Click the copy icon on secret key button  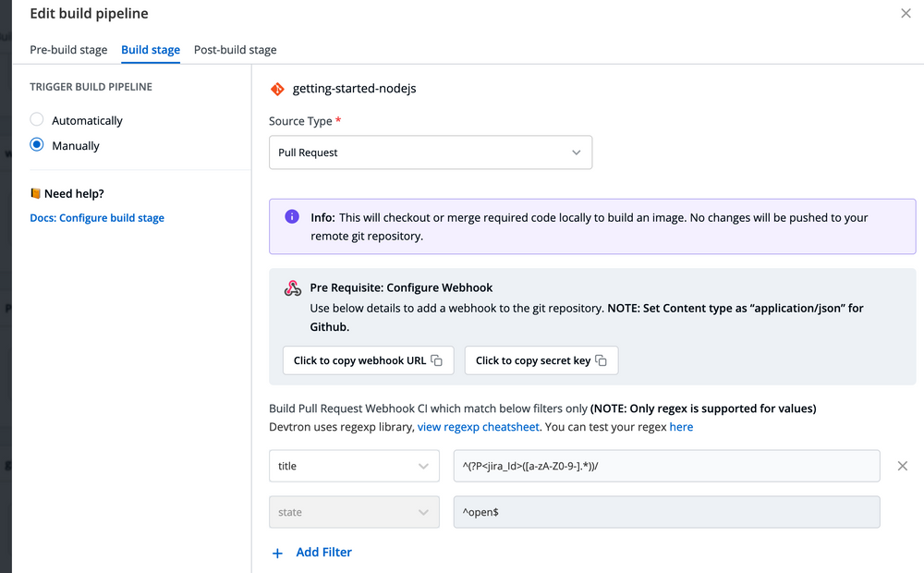(600, 360)
